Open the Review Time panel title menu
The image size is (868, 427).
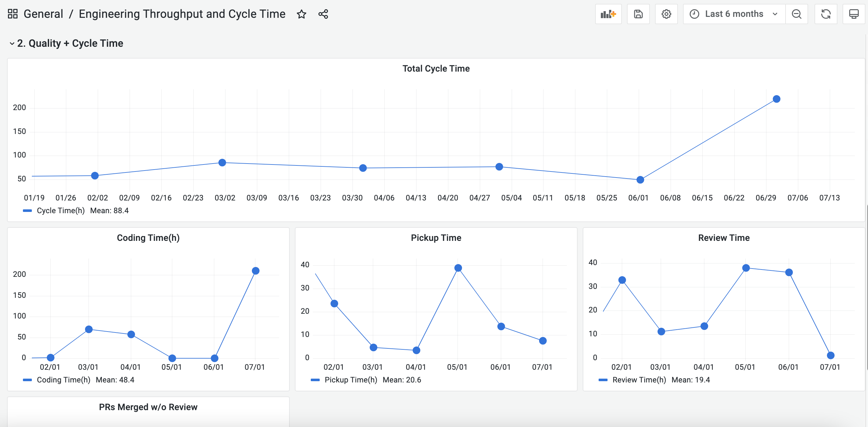pos(723,238)
